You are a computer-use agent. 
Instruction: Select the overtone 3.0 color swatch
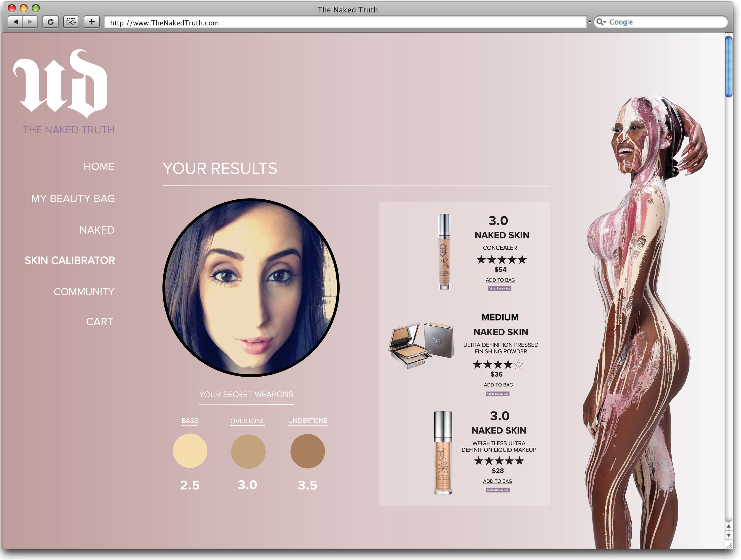(x=248, y=451)
